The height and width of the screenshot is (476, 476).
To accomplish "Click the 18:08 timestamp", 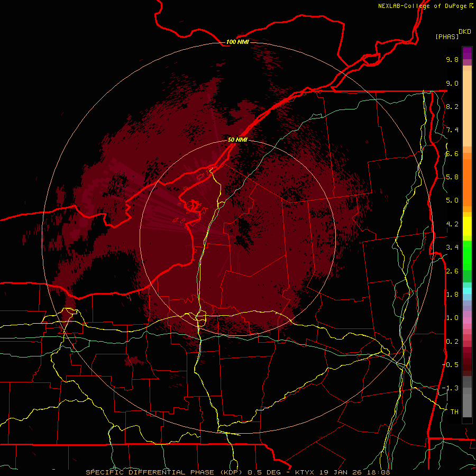I will coord(378,472).
